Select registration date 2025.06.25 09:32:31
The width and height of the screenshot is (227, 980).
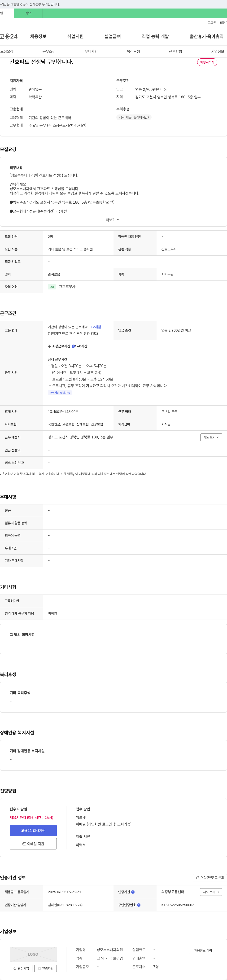coord(64,892)
